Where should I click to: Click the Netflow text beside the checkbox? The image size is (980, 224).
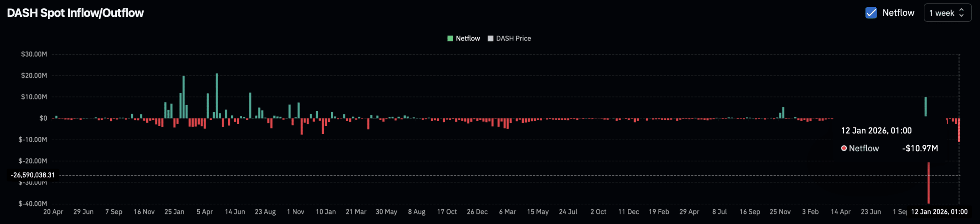tap(898, 13)
